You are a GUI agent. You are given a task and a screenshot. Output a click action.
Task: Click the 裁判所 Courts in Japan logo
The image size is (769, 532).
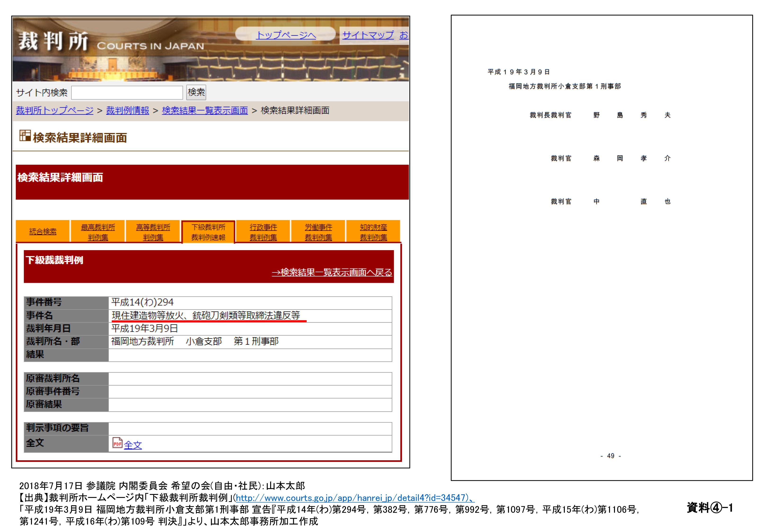pos(53,42)
